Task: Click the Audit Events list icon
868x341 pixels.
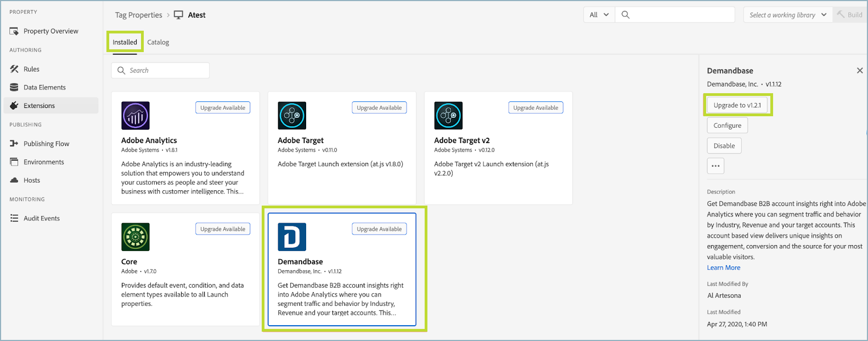Action: click(14, 218)
